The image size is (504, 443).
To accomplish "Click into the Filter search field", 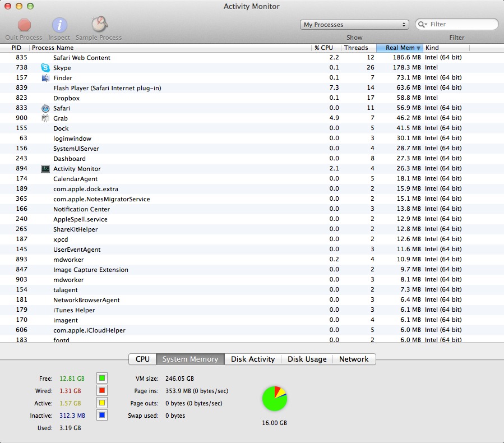I will click(456, 25).
